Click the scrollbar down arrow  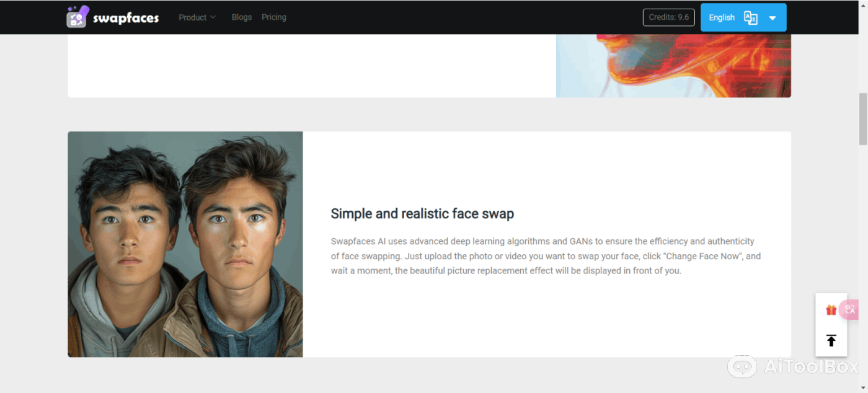coord(863,388)
